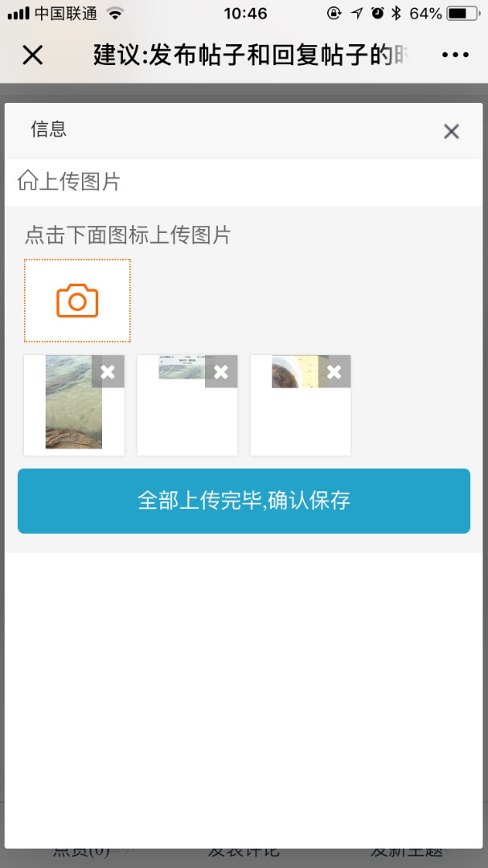Tap the battery indicator in status bar
Viewport: 488px width, 868px height.
462,14
